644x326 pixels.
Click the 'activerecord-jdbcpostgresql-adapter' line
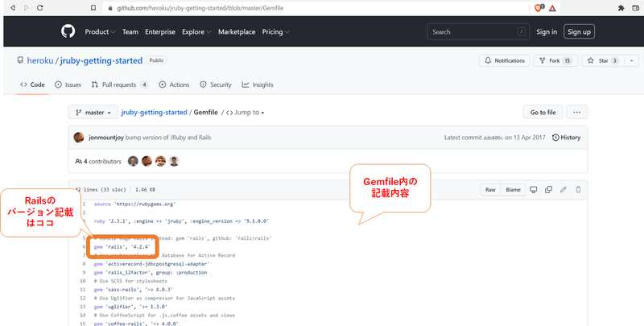click(151, 264)
